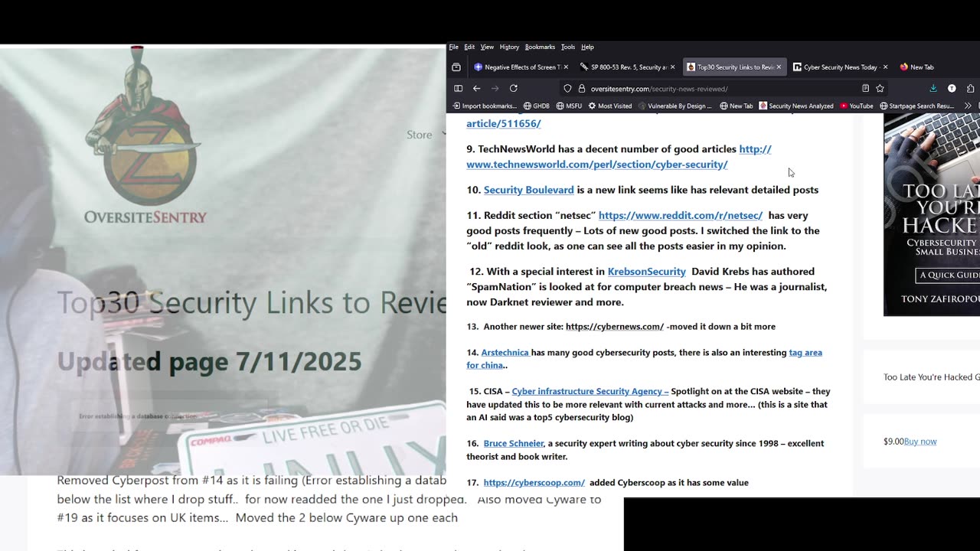Show site security padlock info
980x551 pixels.
(x=582, y=89)
